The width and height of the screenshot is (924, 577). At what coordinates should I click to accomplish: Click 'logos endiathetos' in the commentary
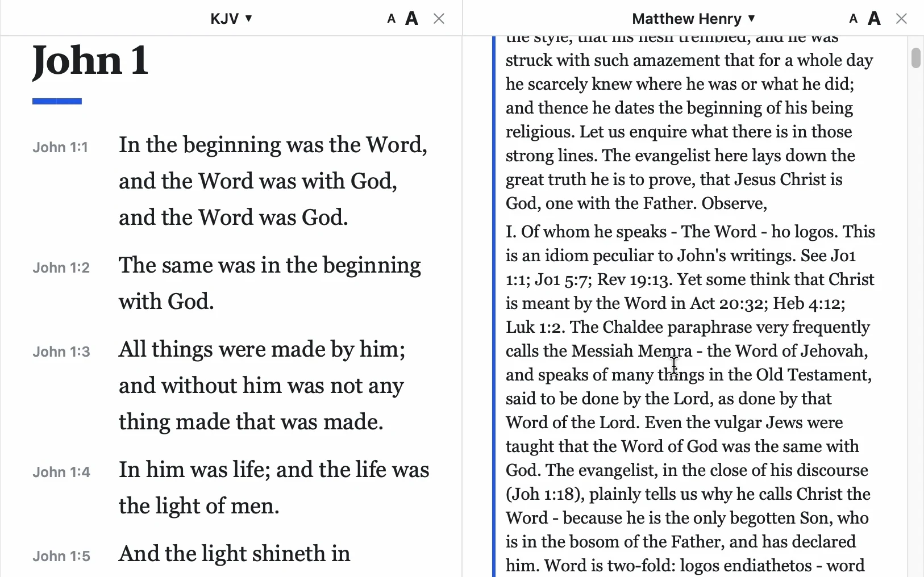click(x=746, y=566)
